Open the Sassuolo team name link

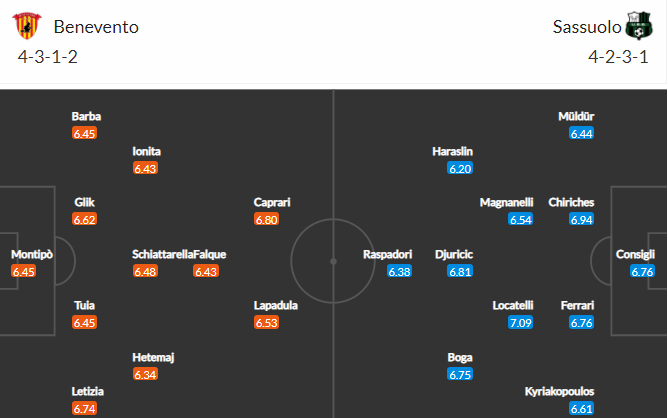[x=587, y=27]
